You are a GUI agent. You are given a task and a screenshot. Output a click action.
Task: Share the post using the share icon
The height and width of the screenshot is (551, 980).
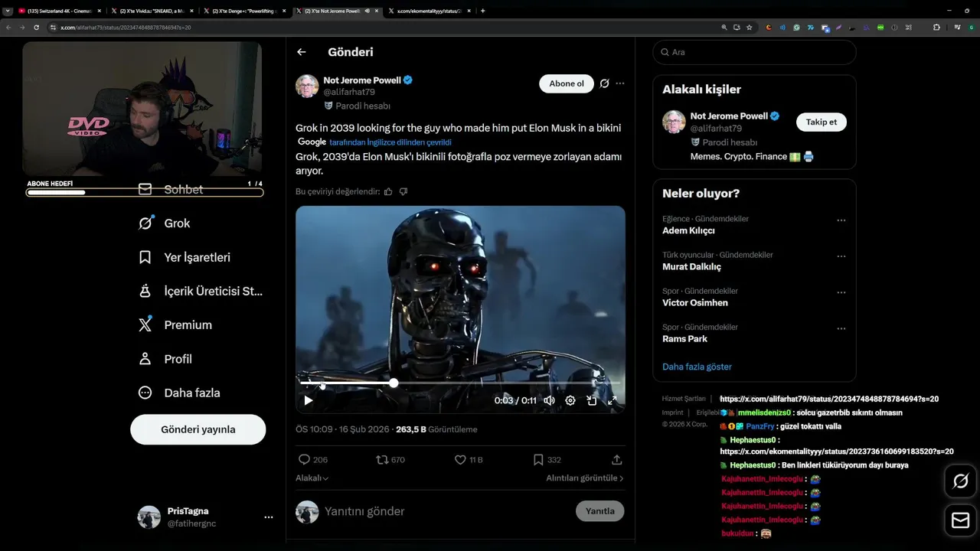tap(617, 460)
